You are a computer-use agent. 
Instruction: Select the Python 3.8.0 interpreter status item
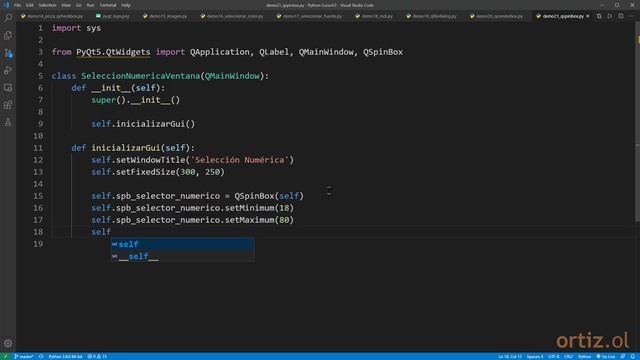pyautogui.click(x=65, y=356)
